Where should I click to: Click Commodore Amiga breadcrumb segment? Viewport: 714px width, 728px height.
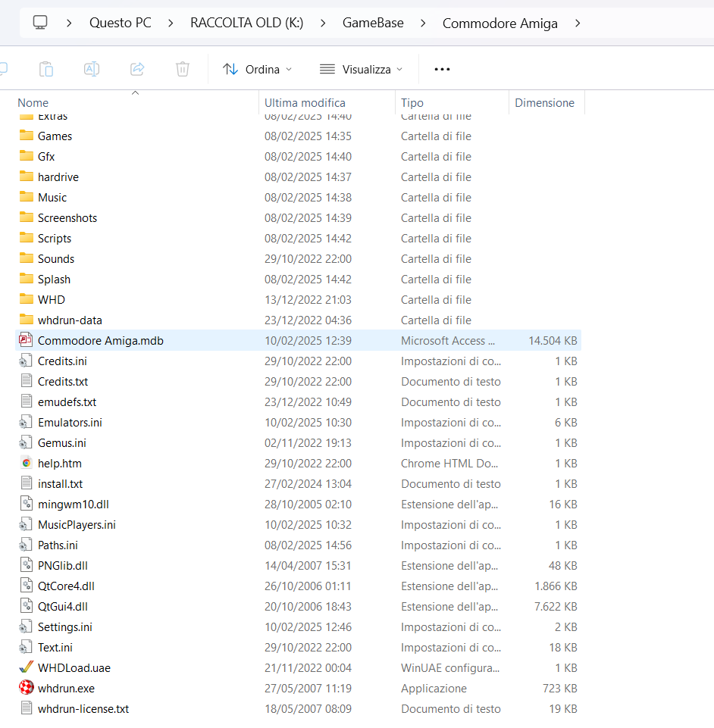[x=499, y=23]
